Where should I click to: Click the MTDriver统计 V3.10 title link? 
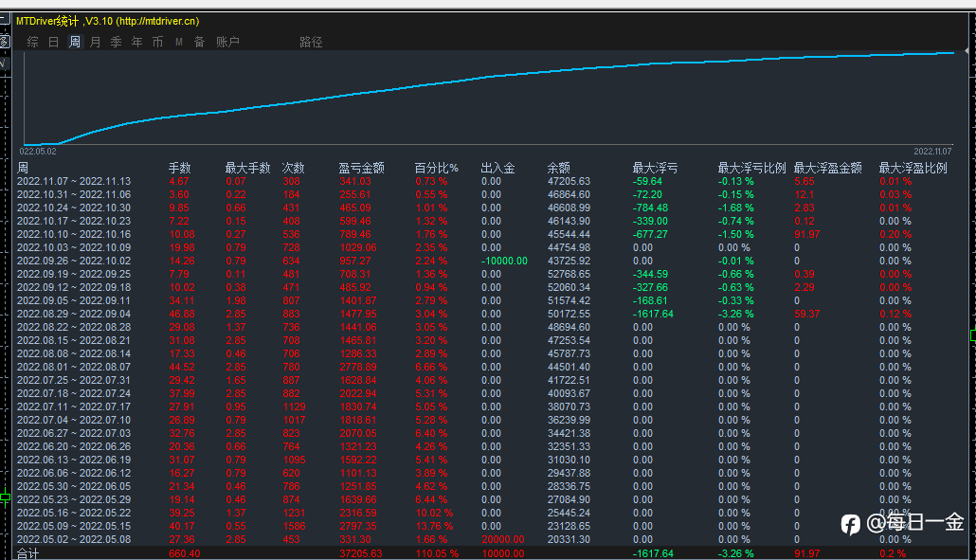[108, 21]
